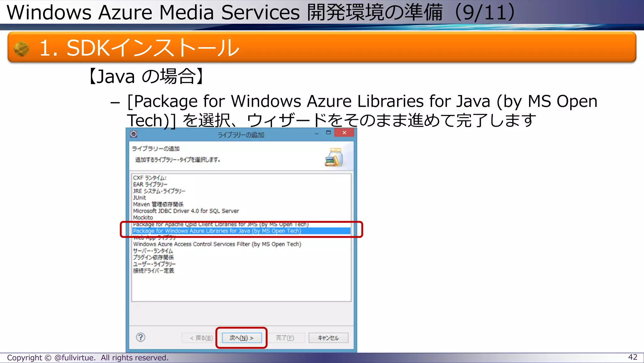Screen dimensions: 644x363
Task: Select 接続ドライバー定義 entry
Action: coord(241,270)
